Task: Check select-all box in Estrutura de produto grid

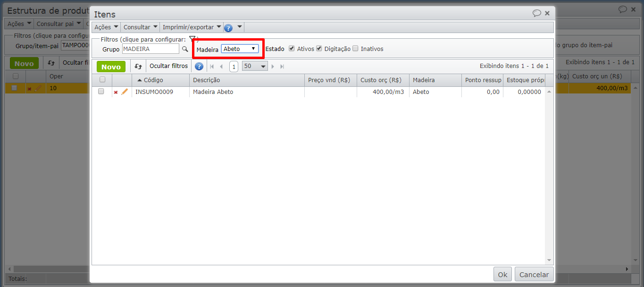Action: [16, 76]
